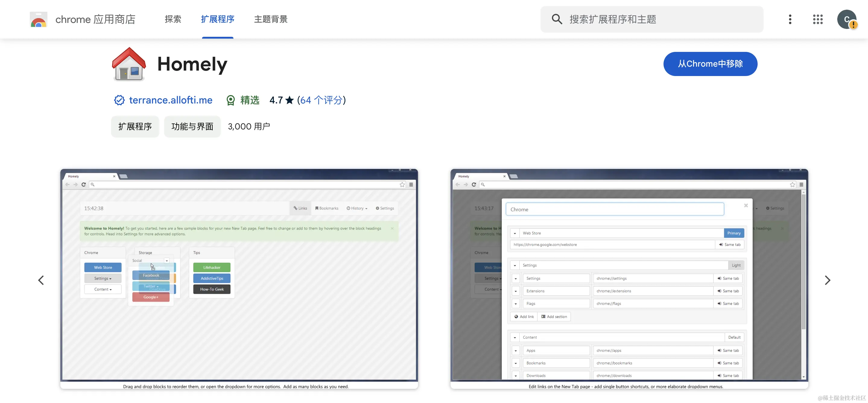Click the featured badge icon
Screen dimensions: 868x403
pos(230,100)
